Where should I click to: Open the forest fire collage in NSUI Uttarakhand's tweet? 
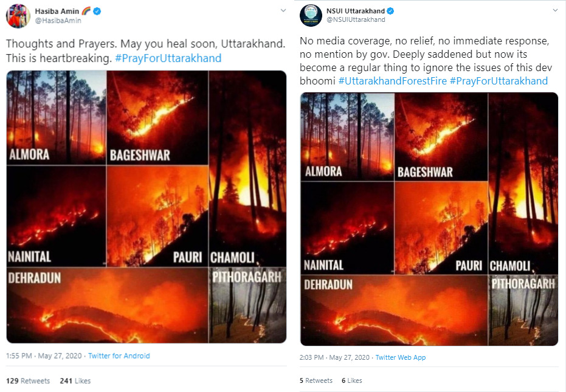click(429, 219)
